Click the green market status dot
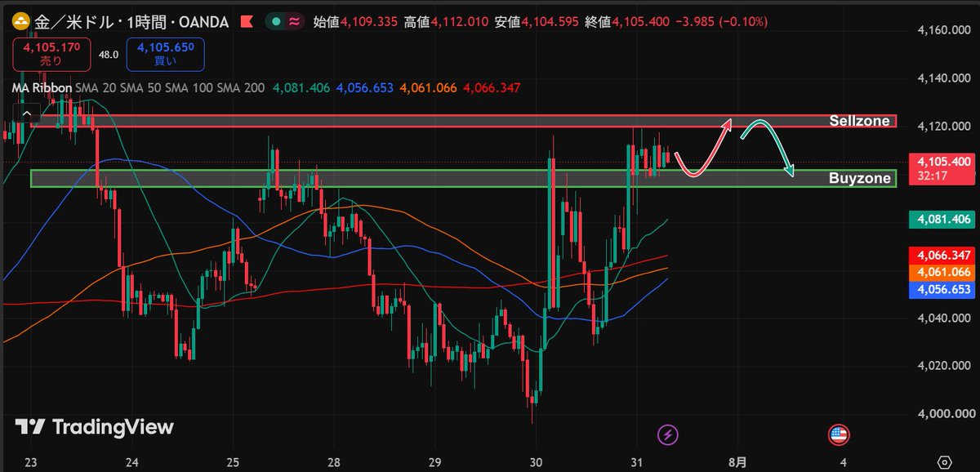Viewport: 980px width, 472px height. [278, 21]
